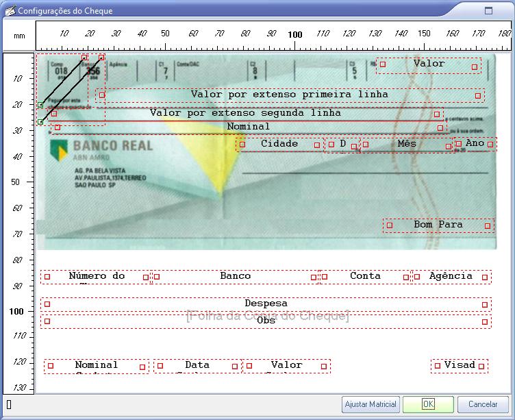Maximize the Configurações do Cheque window

pos(488,11)
